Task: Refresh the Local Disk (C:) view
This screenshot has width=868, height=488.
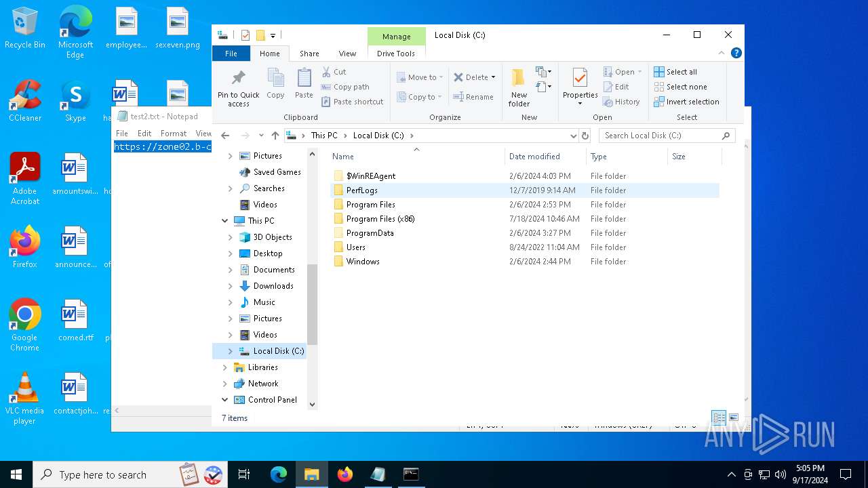Action: 585,136
